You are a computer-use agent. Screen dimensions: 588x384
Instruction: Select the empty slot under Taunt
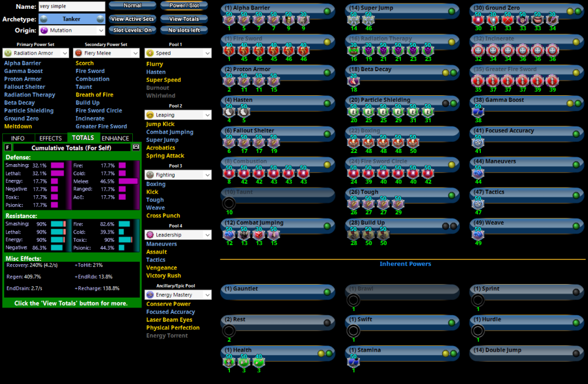click(229, 203)
